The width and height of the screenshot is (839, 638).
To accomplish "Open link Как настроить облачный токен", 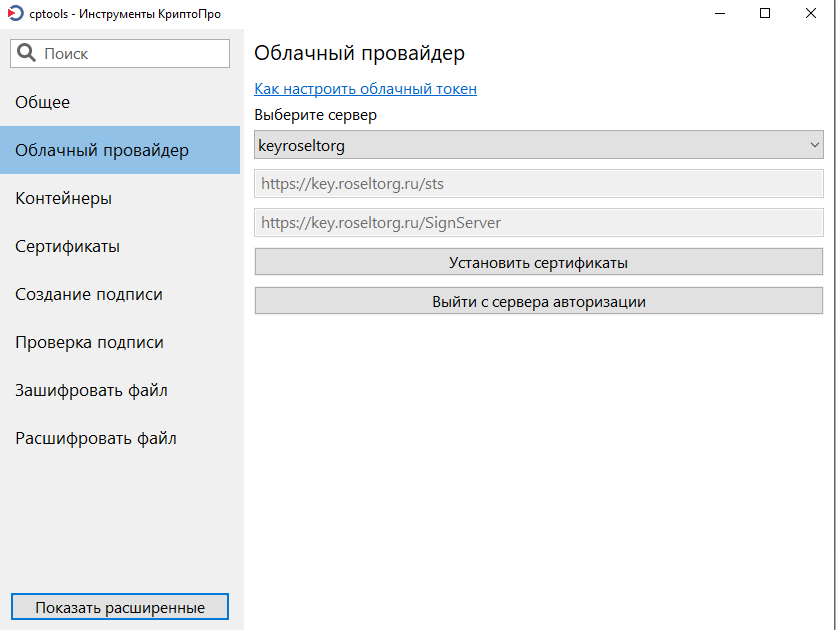I will (365, 89).
